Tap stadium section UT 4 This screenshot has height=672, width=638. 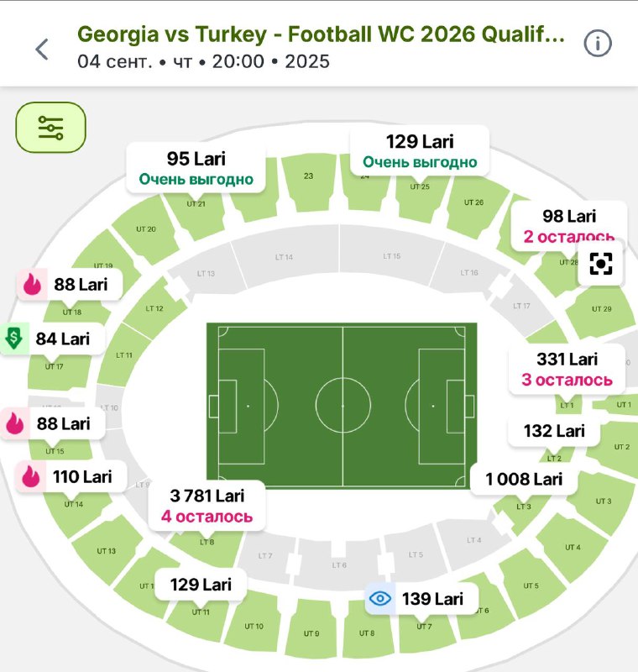572,548
